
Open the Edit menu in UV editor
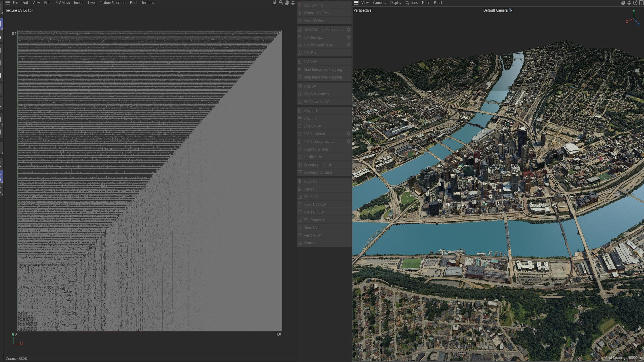25,3
